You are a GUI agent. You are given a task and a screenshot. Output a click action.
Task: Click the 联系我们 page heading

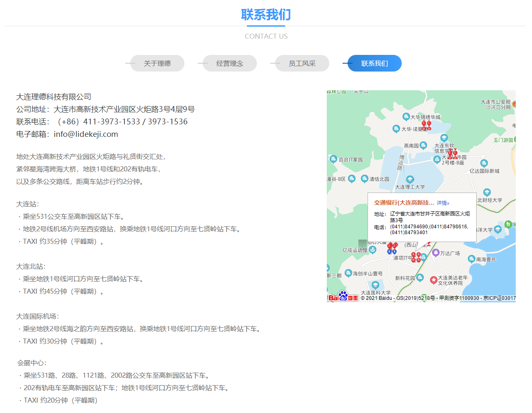click(266, 15)
